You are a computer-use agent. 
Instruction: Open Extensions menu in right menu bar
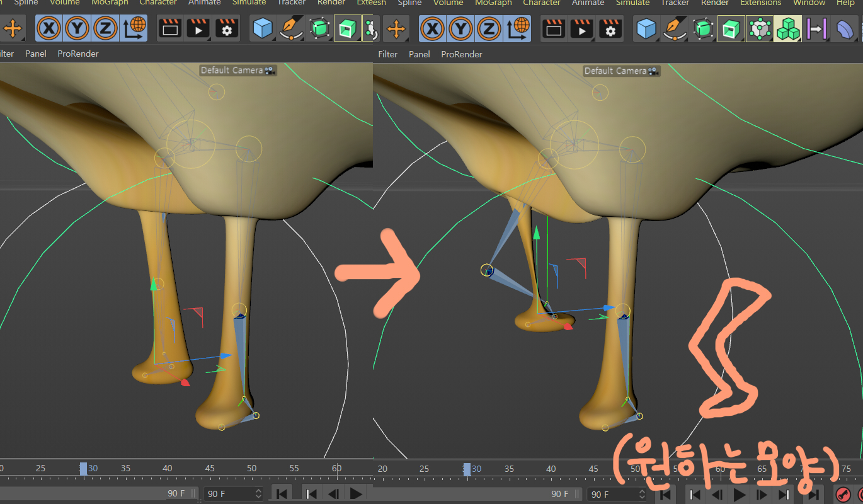[760, 3]
